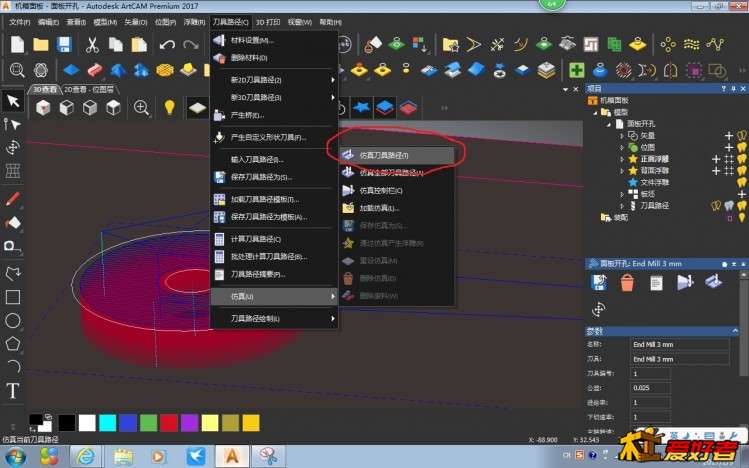Add new layer with plus on 矢量 row
This screenshot has height=468, width=749.
[x=729, y=136]
